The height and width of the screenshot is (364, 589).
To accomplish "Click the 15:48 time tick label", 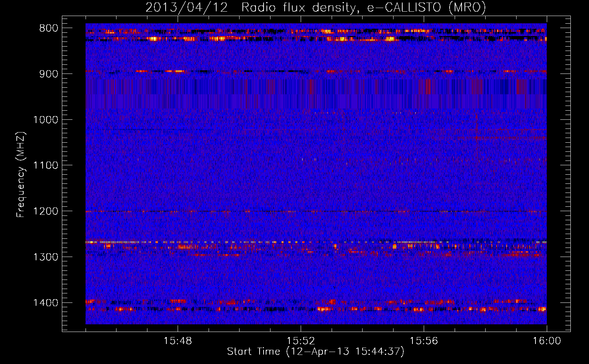I will (178, 341).
